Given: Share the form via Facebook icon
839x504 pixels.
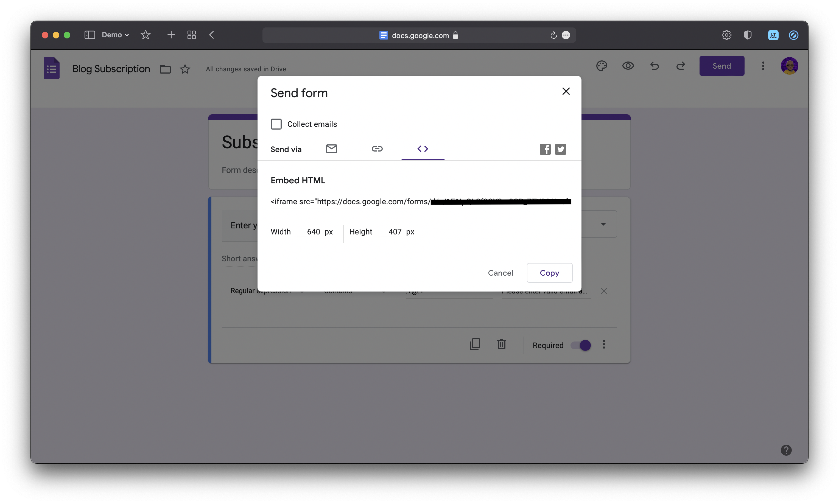Looking at the screenshot, I should coord(545,149).
